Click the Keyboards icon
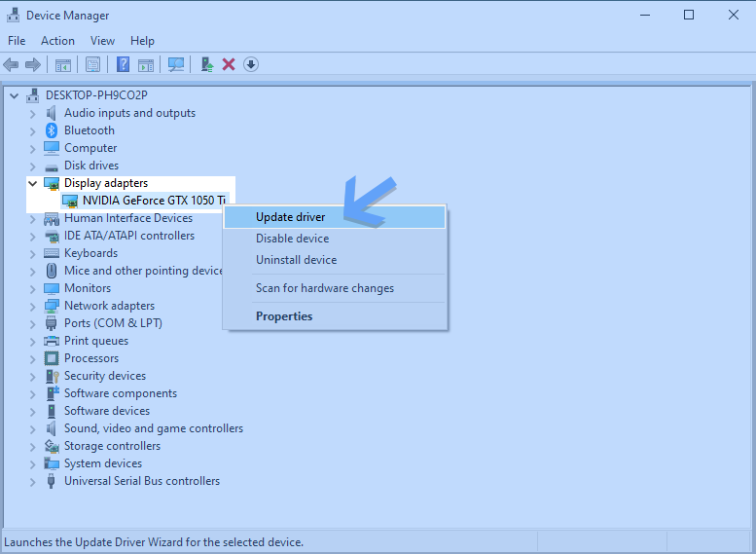The width and height of the screenshot is (756, 554). tap(52, 253)
